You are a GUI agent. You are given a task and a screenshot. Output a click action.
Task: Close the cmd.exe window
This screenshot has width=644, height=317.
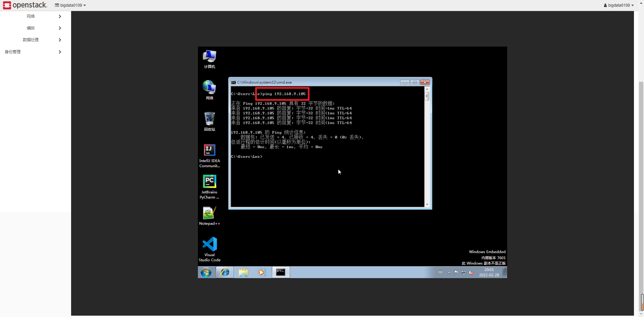(x=425, y=82)
